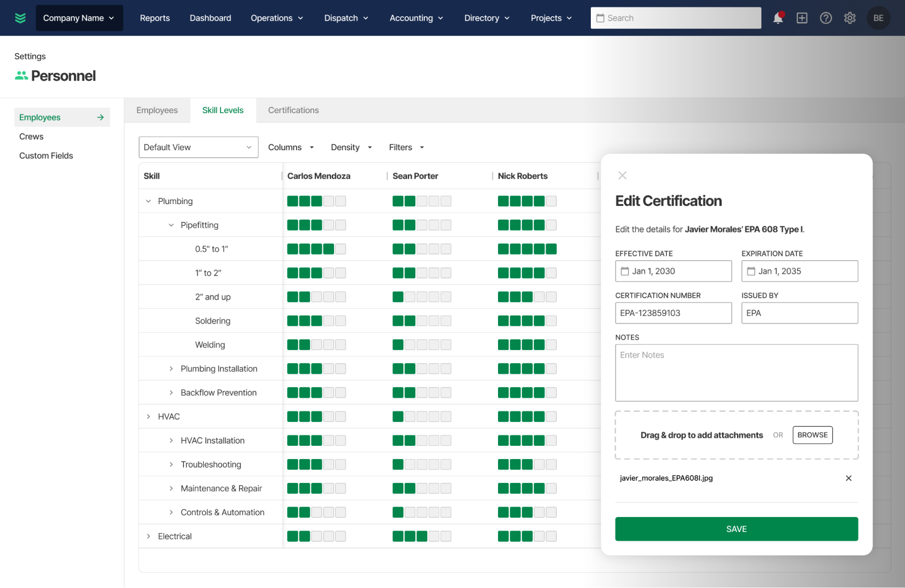Open the Dispatch menu
905x588 pixels.
click(x=346, y=18)
